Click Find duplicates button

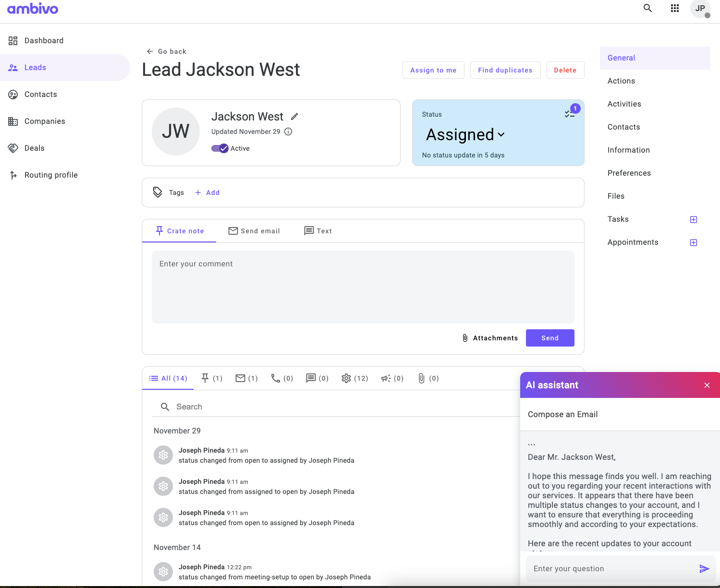pos(505,70)
